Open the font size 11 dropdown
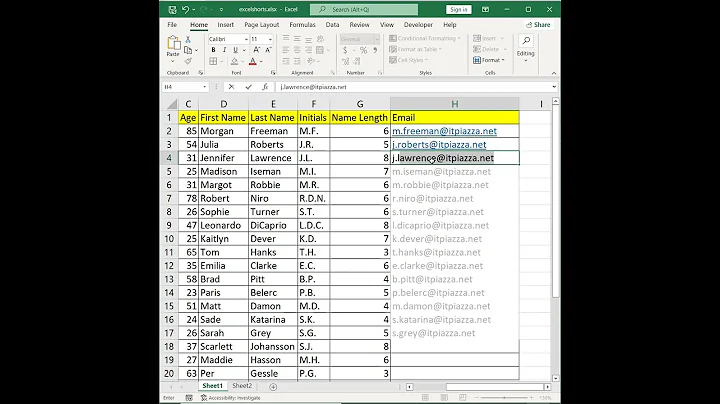Image resolution: width=720 pixels, height=404 pixels. click(270, 39)
